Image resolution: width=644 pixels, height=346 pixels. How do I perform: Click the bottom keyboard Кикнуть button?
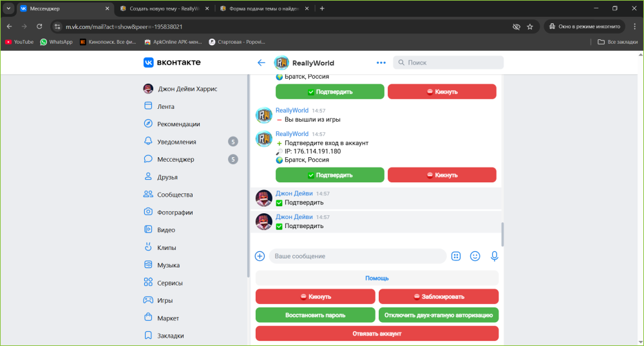coord(316,296)
